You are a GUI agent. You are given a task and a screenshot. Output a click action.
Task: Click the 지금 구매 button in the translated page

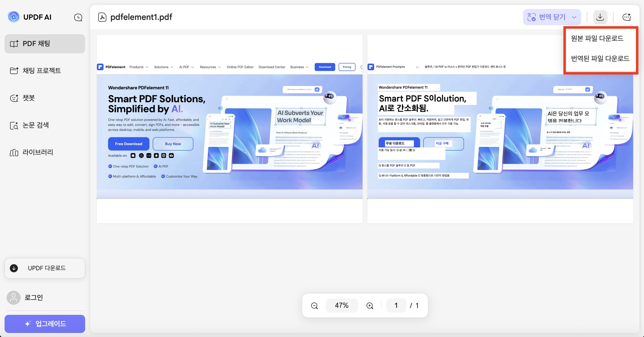[x=443, y=144]
